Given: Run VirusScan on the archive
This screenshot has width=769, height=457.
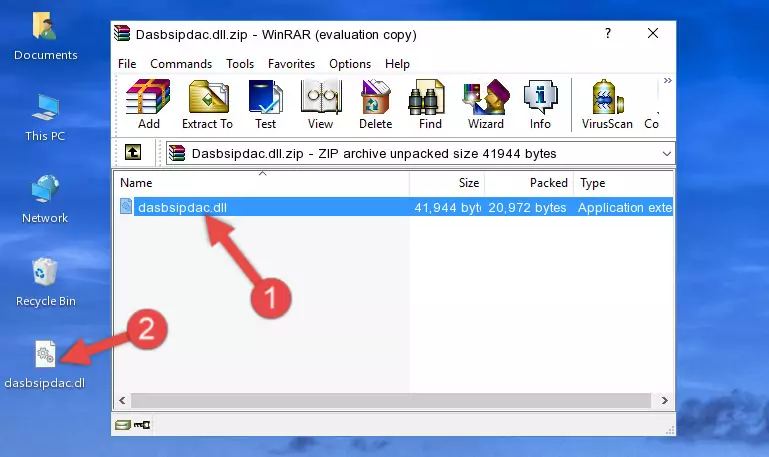Looking at the screenshot, I should [607, 104].
